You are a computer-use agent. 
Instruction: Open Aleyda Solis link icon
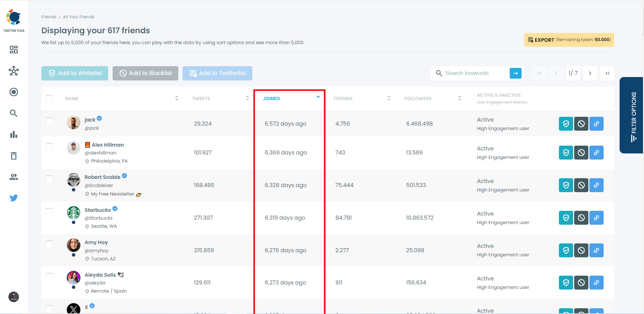pyautogui.click(x=596, y=283)
